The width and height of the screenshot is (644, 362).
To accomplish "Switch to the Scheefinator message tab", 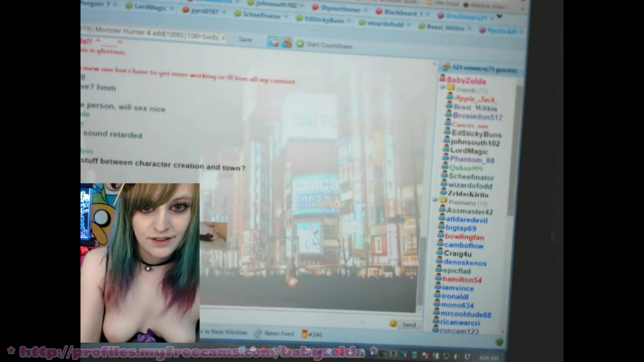I will click(x=262, y=15).
